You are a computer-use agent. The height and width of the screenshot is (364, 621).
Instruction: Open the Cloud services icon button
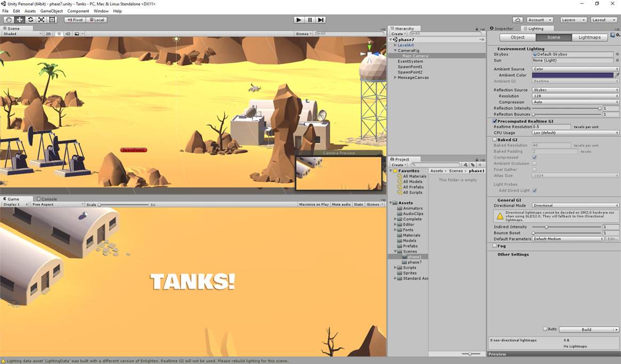pos(518,20)
